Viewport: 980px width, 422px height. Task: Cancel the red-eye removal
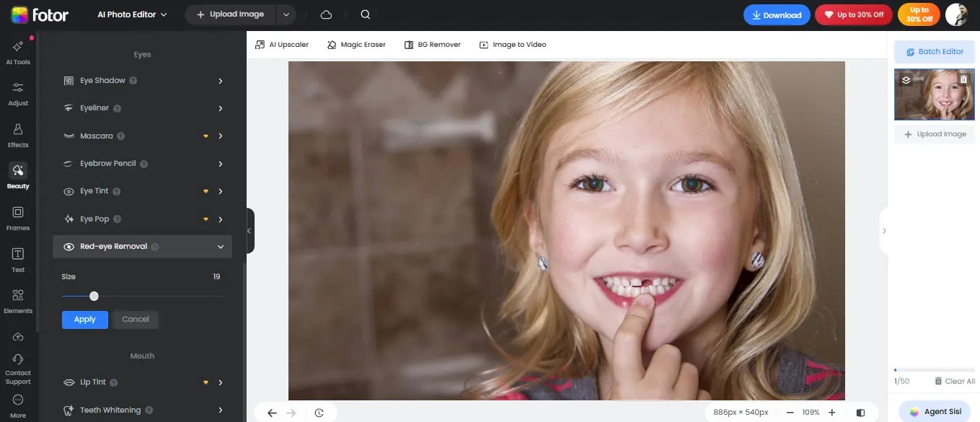[136, 320]
